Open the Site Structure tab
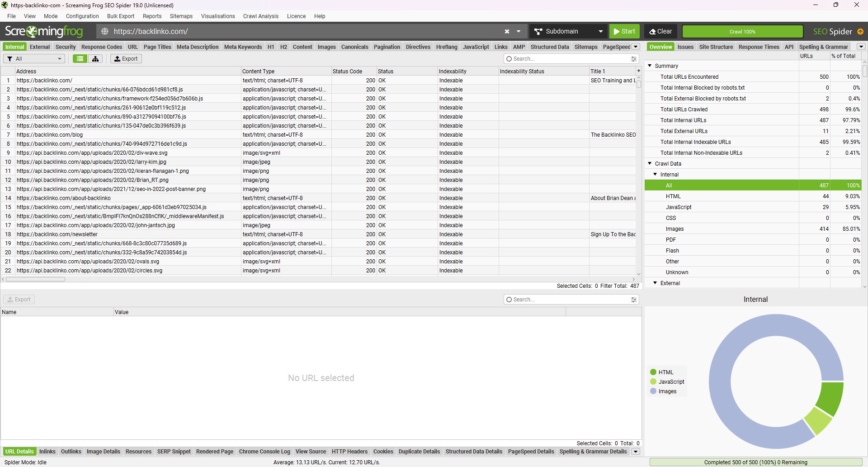Viewport: 868px width, 467px height. click(x=716, y=47)
